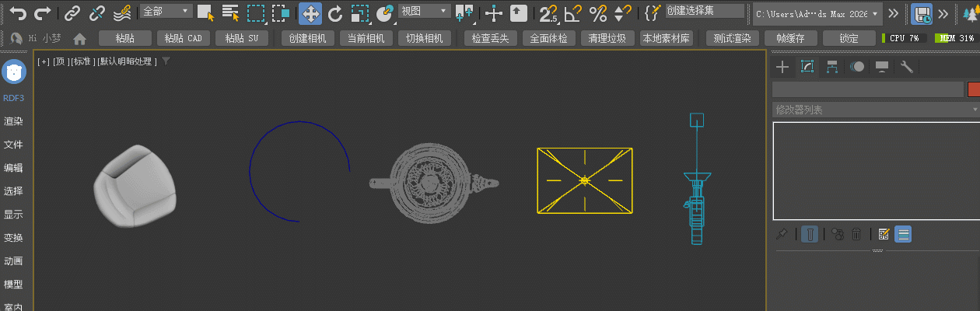Switch to the Utilities wrench tab
980x311 pixels.
(x=906, y=67)
